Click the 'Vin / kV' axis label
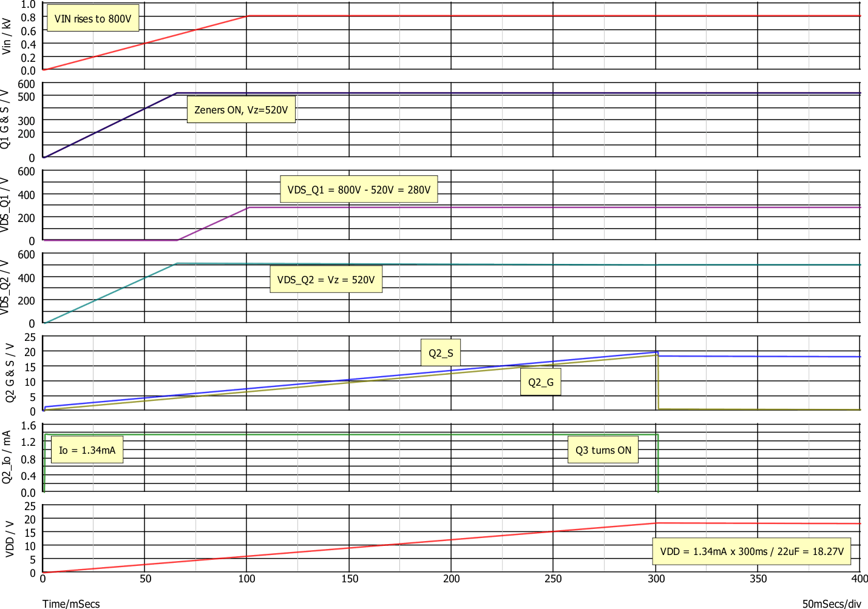 point(7,36)
